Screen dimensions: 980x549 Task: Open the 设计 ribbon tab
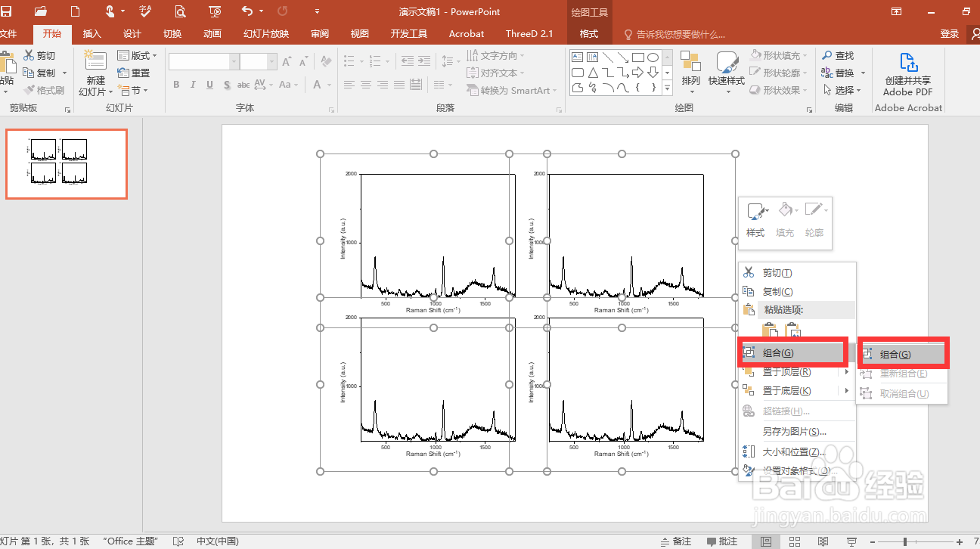[132, 34]
